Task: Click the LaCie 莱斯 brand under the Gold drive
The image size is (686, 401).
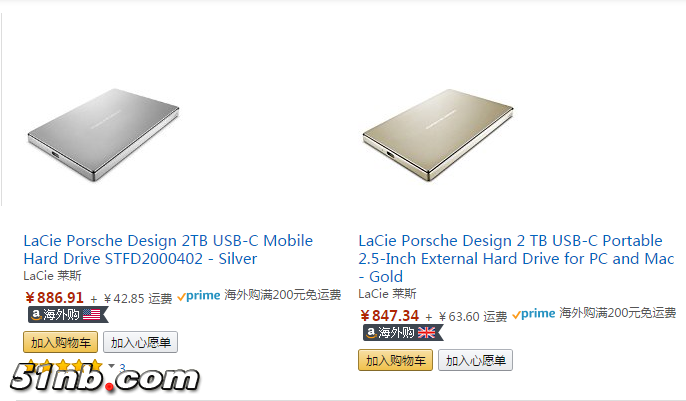Action: coord(387,293)
